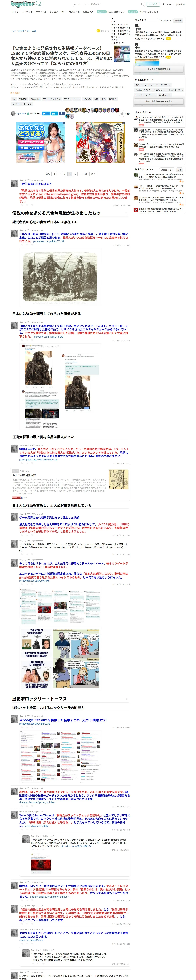Click the 剣豪 game advertisement banner
Viewport: 196px width, 980px height.
100,143
